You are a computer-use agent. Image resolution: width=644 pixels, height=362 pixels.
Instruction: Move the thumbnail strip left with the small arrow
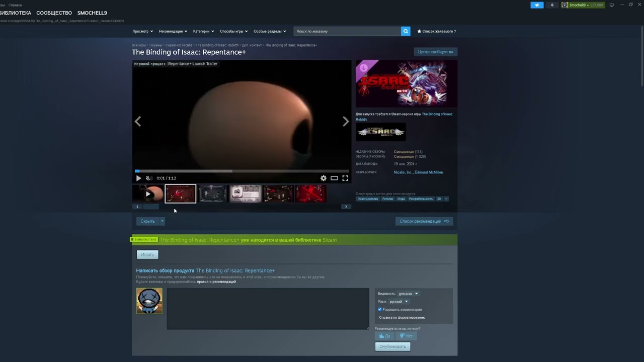click(137, 207)
